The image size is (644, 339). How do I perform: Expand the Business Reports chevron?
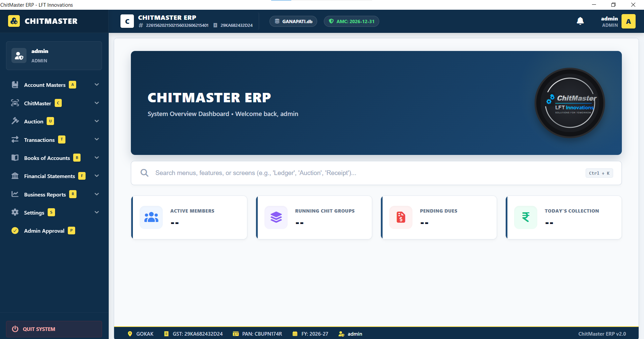pyautogui.click(x=97, y=194)
